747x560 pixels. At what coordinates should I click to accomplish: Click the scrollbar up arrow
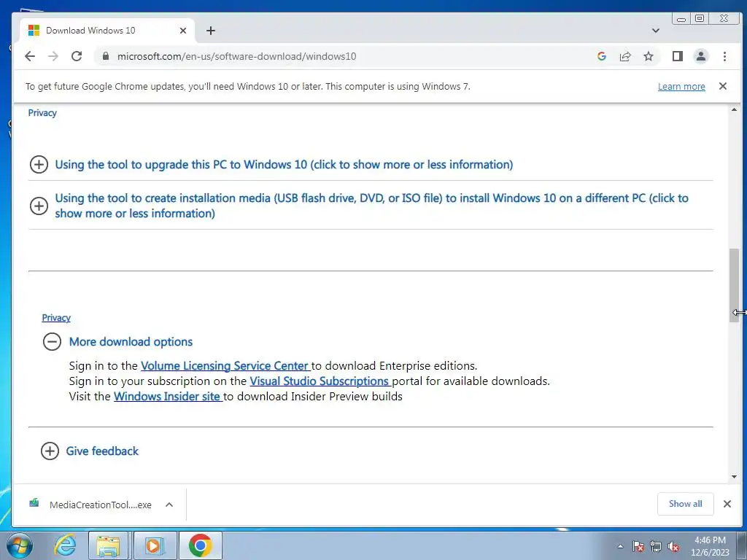(734, 109)
